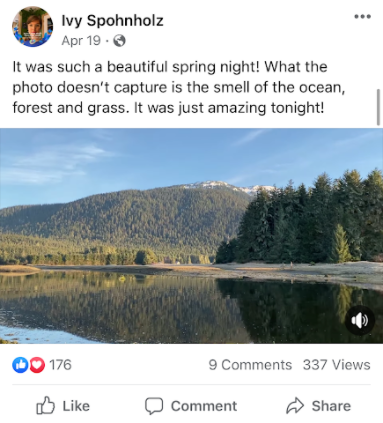Image resolution: width=383 pixels, height=423 pixels.
Task: Click the thumbs-up icon beside Like
Action: (45, 405)
